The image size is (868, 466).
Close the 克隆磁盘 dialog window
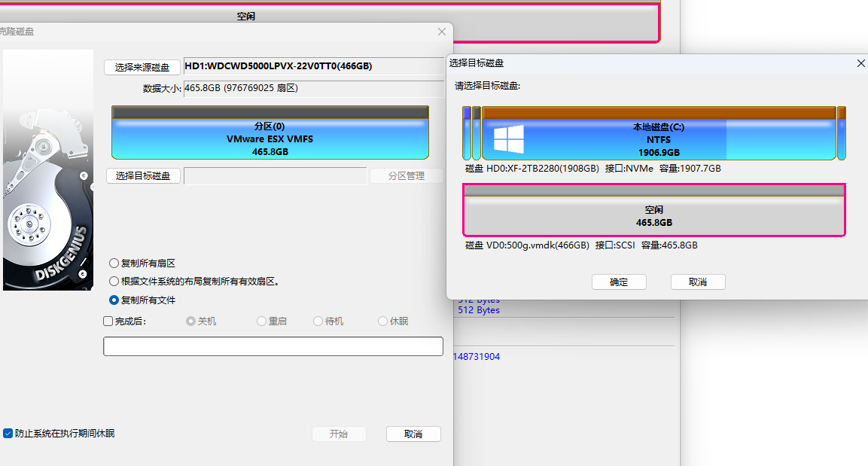[x=442, y=32]
